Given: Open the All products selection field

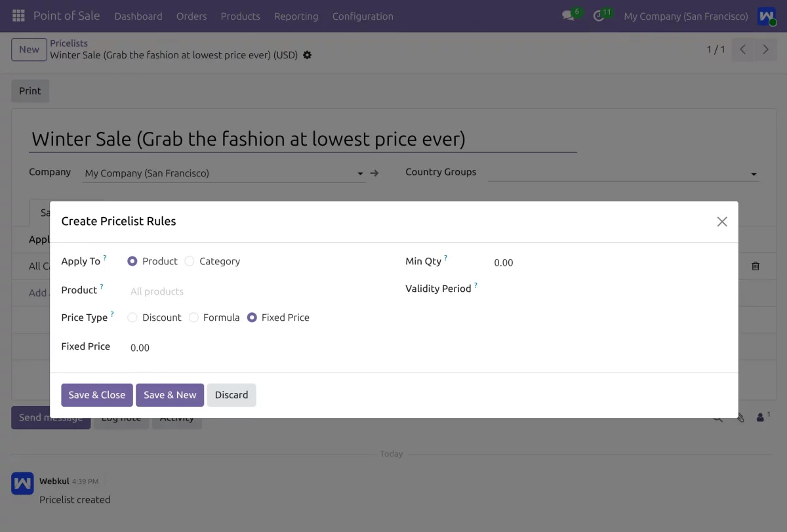Looking at the screenshot, I should click(x=256, y=291).
